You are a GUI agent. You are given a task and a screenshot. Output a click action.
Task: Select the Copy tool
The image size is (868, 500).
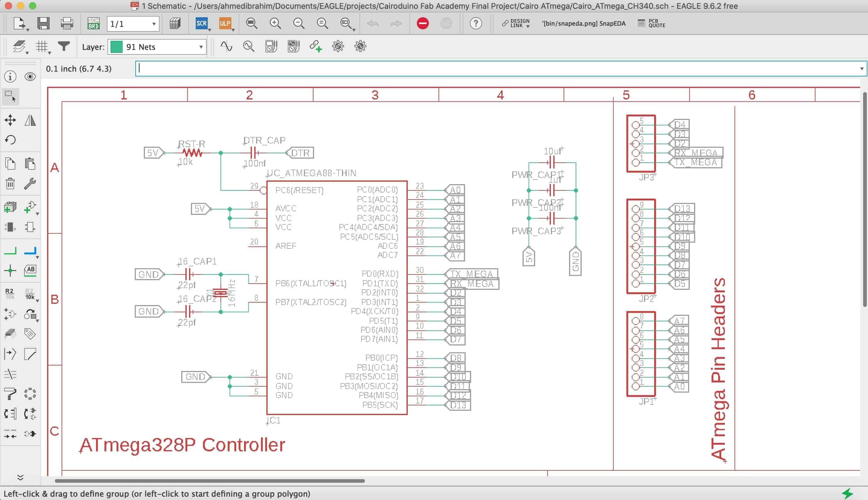coord(10,164)
